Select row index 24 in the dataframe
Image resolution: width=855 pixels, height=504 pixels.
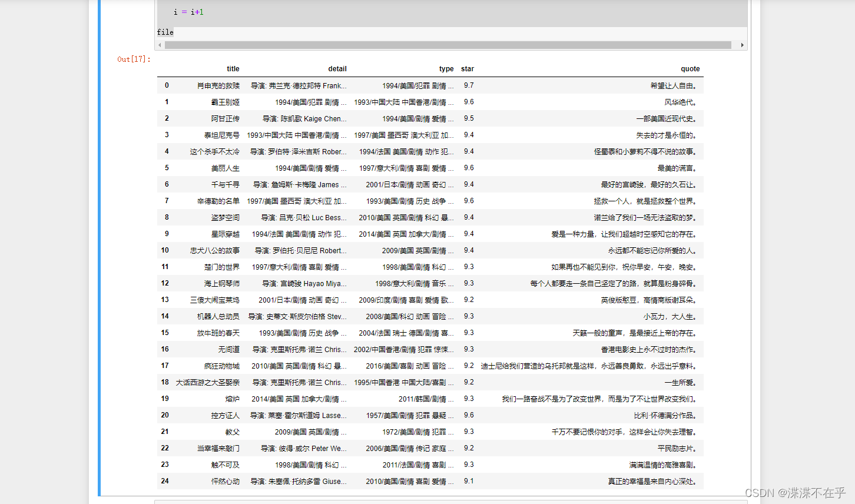[x=165, y=481]
